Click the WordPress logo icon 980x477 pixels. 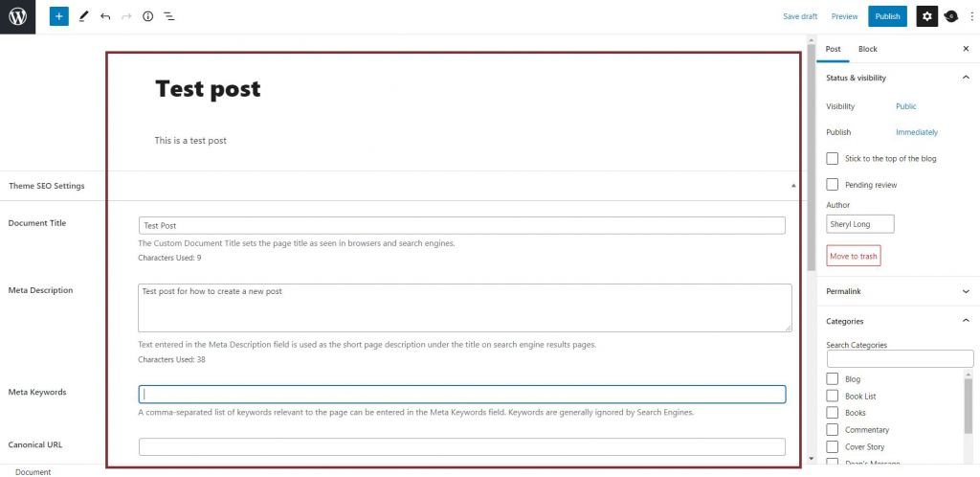17,16
